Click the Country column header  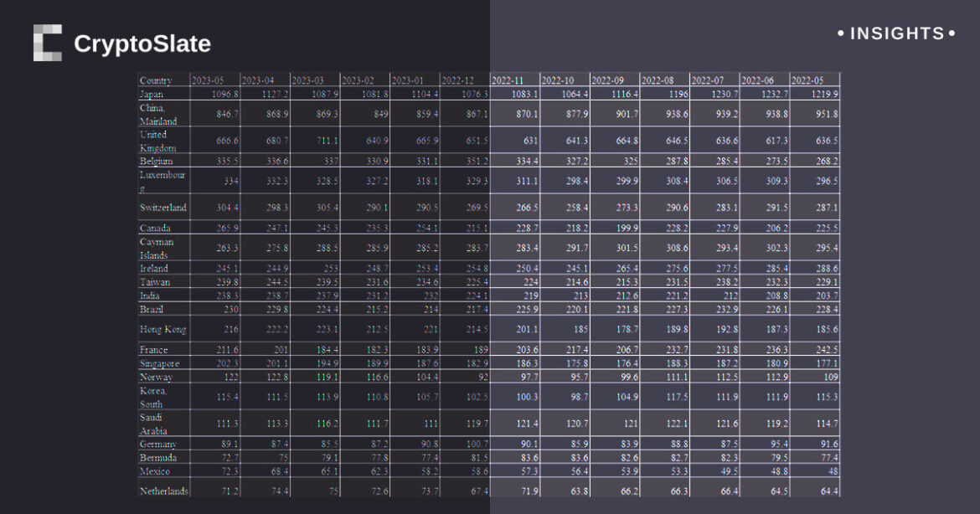click(156, 80)
